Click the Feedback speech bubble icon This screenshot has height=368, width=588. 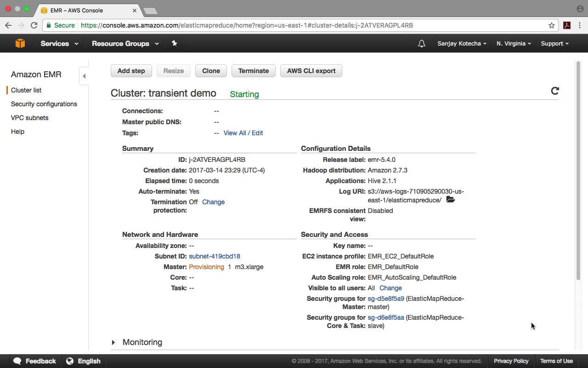17,361
